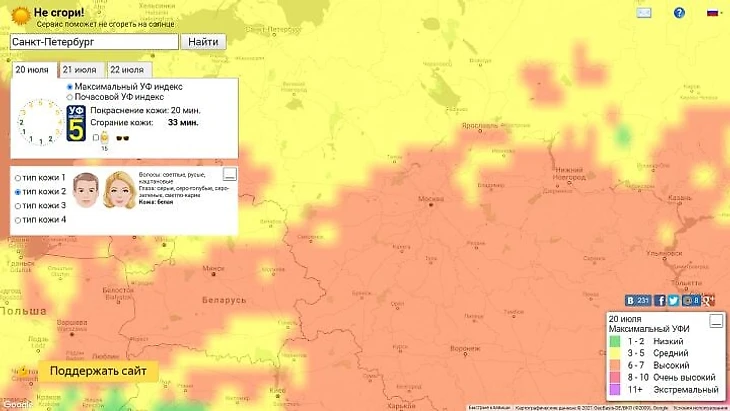The width and height of the screenshot is (730, 411).
Task: Switch to the 21 июля tab
Action: (x=81, y=70)
